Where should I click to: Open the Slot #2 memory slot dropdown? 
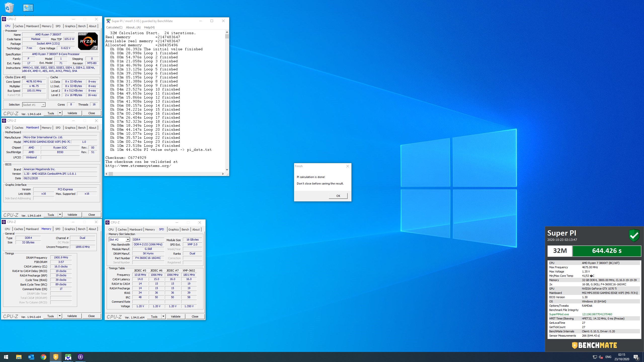tap(128, 240)
